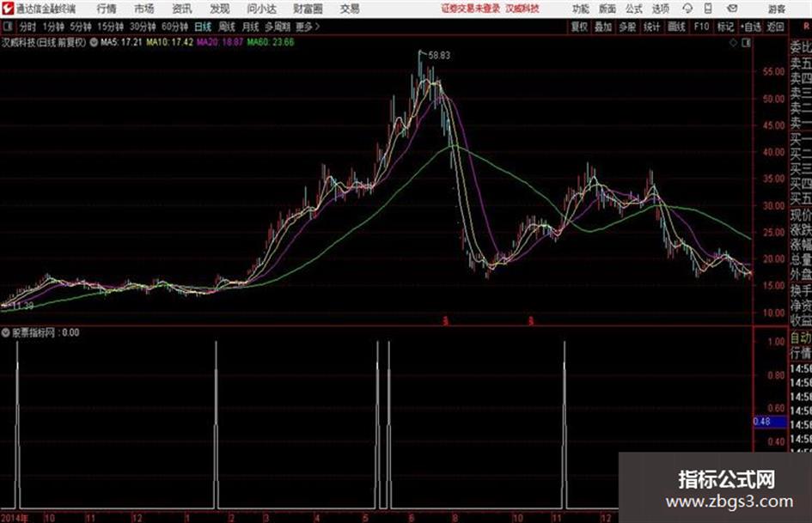
Task: Expand 更多 period options
Action: click(x=308, y=27)
